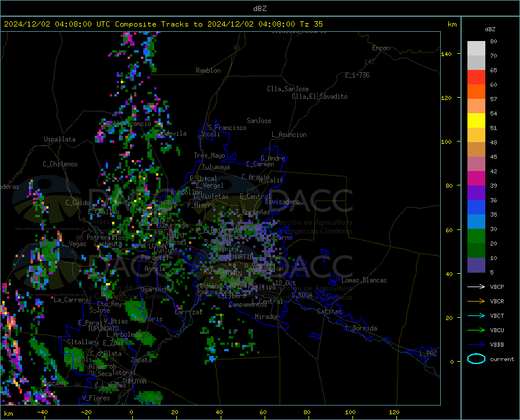The height and width of the screenshot is (420, 520).
Task: Click the white VBCP arrow in legend
Action: coord(476,287)
